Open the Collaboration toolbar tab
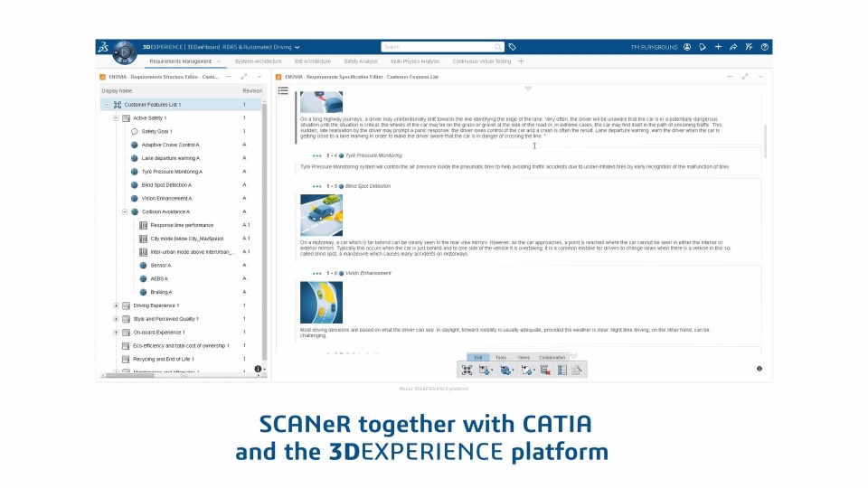This screenshot has width=868, height=488. 552,358
